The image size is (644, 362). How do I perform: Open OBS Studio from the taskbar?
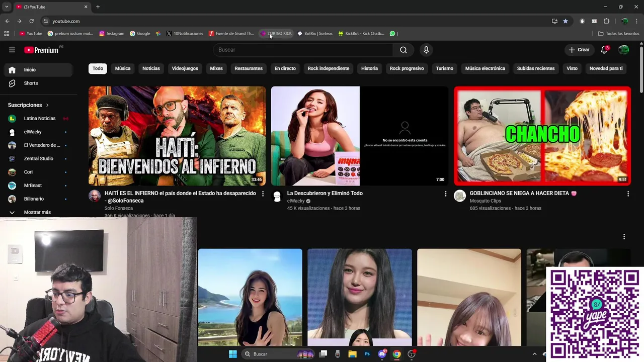tap(412, 354)
